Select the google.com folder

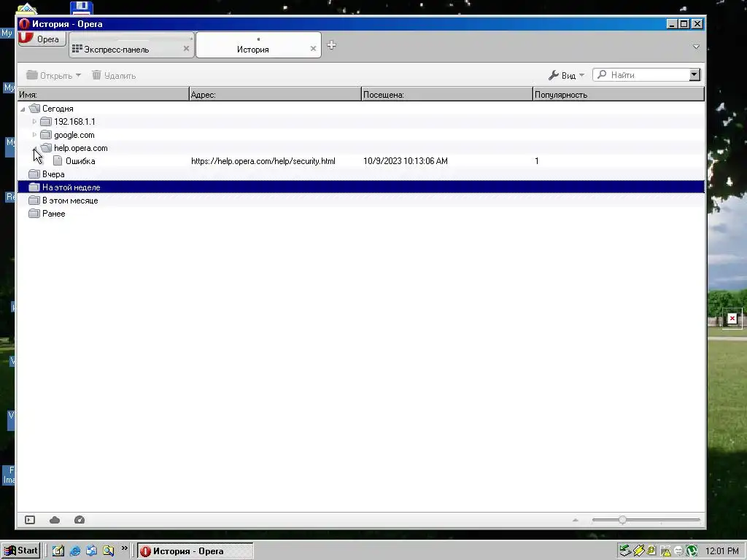pyautogui.click(x=74, y=135)
